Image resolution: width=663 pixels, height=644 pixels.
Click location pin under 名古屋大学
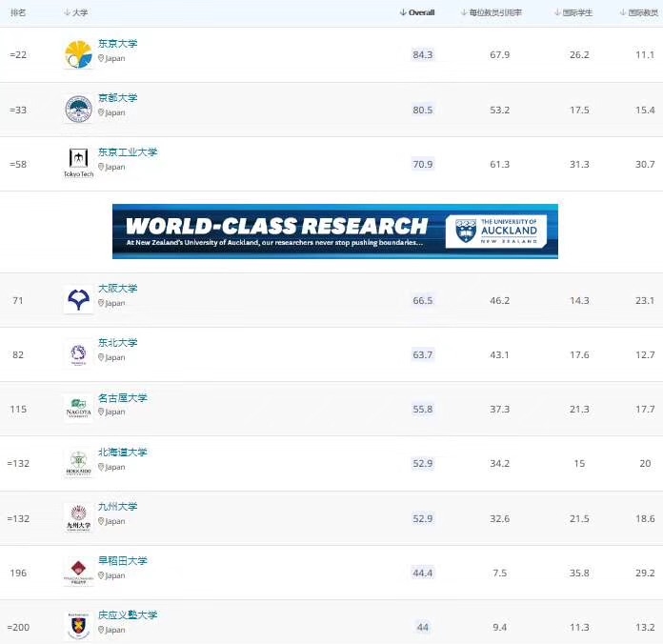(x=101, y=412)
